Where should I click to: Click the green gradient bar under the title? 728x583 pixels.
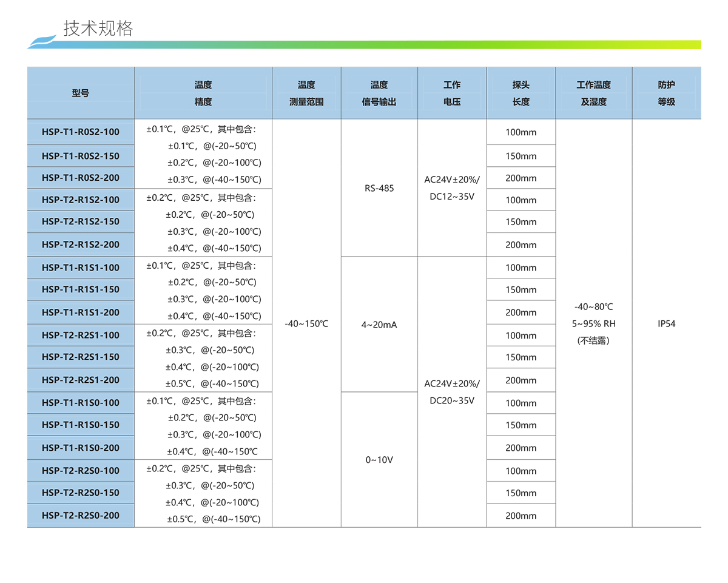pyautogui.click(x=394, y=45)
